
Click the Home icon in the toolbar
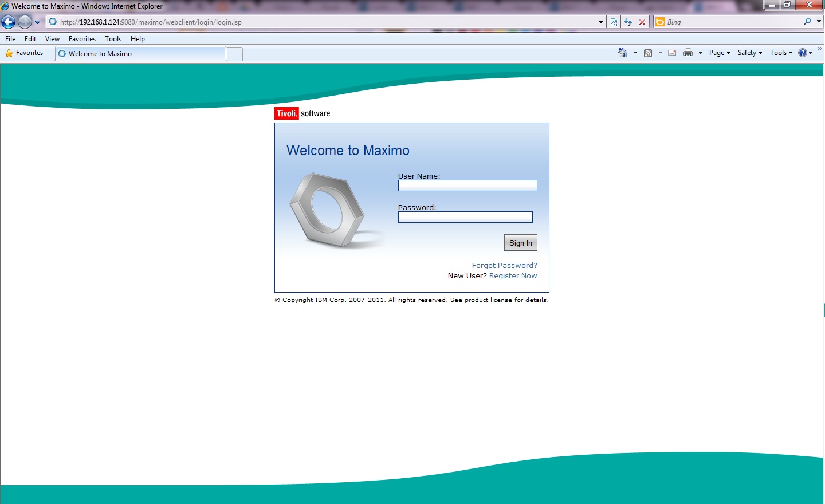click(x=622, y=52)
